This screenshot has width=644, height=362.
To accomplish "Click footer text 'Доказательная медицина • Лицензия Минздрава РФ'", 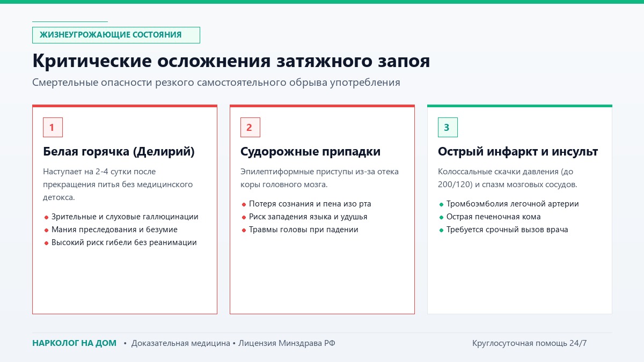I will (233, 343).
